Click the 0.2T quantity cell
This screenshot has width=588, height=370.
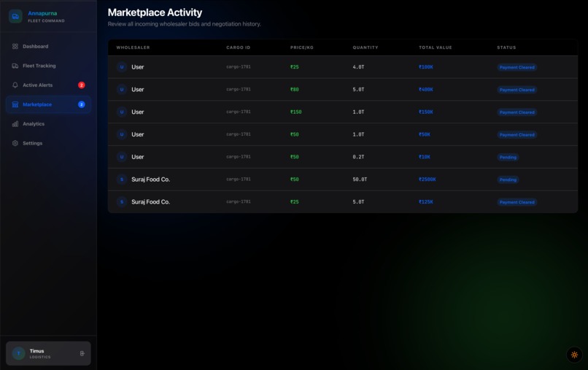[358, 157]
